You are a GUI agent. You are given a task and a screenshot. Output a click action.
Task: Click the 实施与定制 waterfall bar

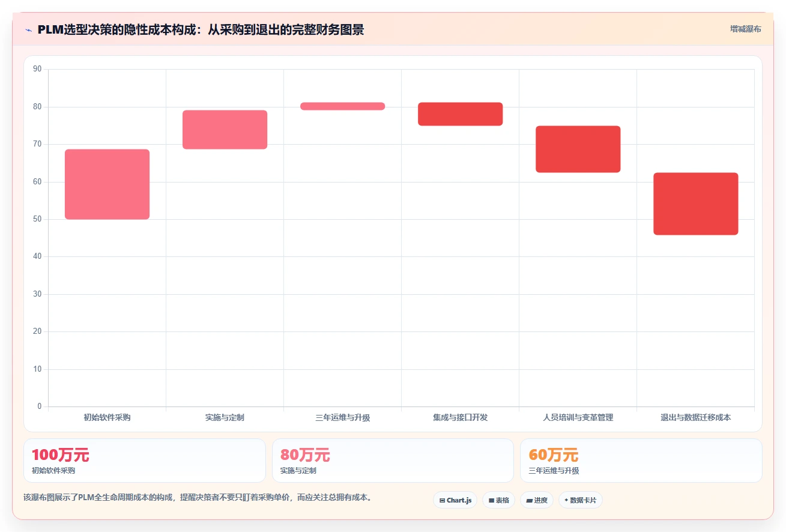[225, 130]
